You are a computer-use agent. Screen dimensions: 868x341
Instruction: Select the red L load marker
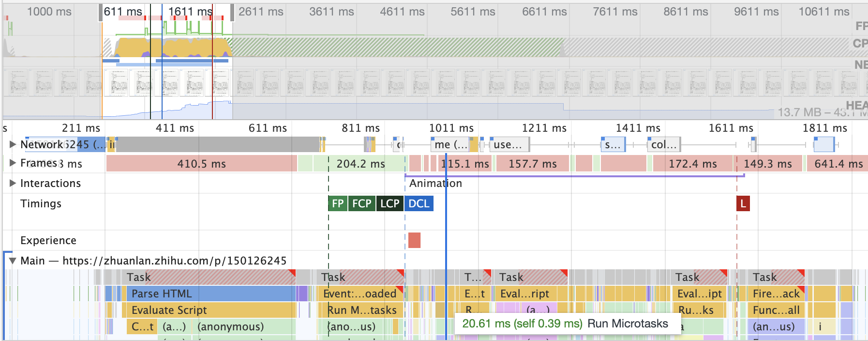click(743, 203)
